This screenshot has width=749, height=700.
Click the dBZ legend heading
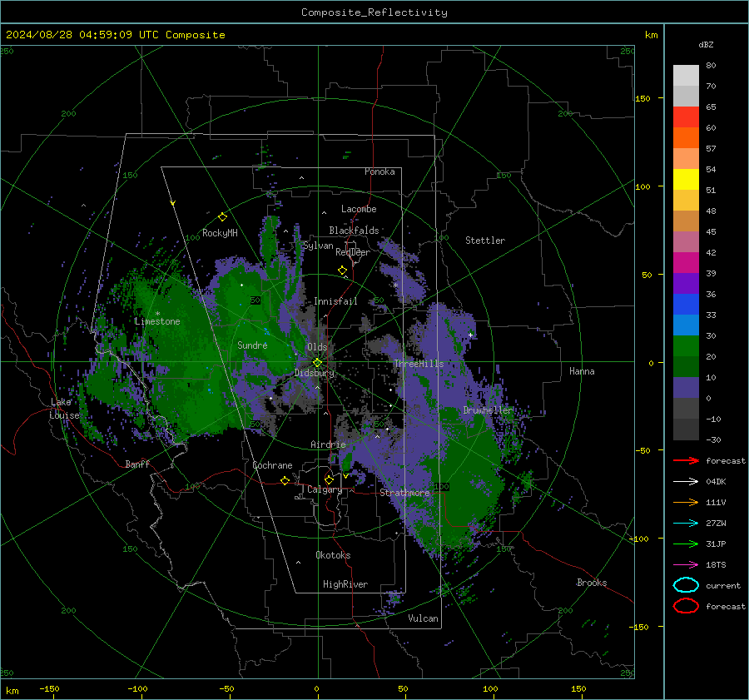[x=706, y=44]
